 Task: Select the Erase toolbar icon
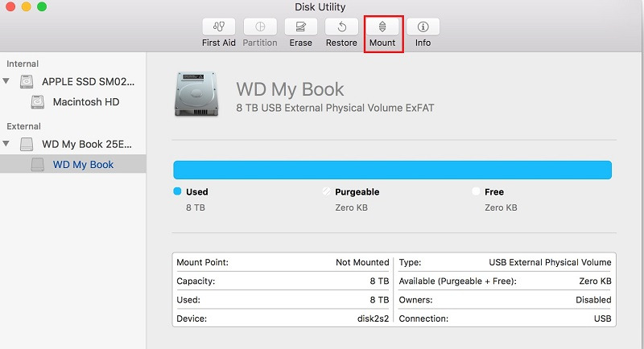pos(300,27)
